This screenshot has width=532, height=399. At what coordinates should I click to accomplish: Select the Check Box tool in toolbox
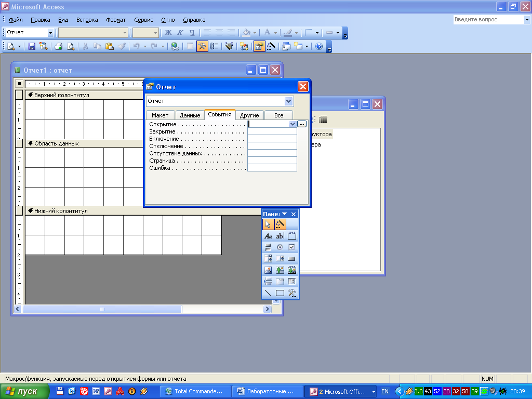pyautogui.click(x=292, y=247)
